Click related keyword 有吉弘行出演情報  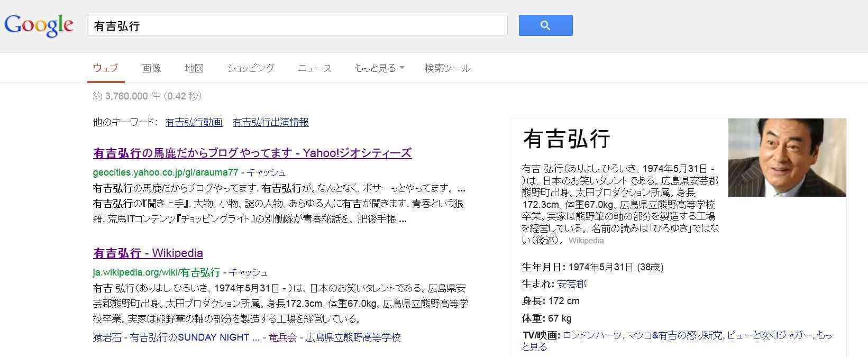point(270,122)
